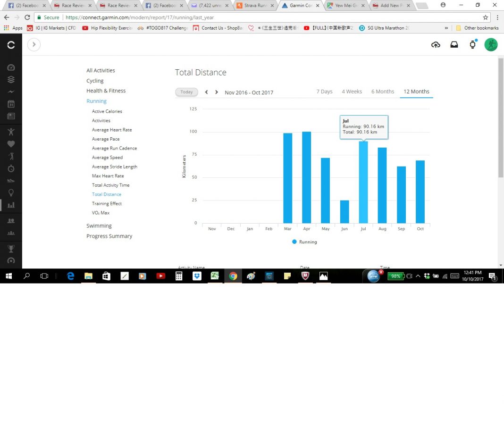Click the cloud upload icon

coord(436,45)
